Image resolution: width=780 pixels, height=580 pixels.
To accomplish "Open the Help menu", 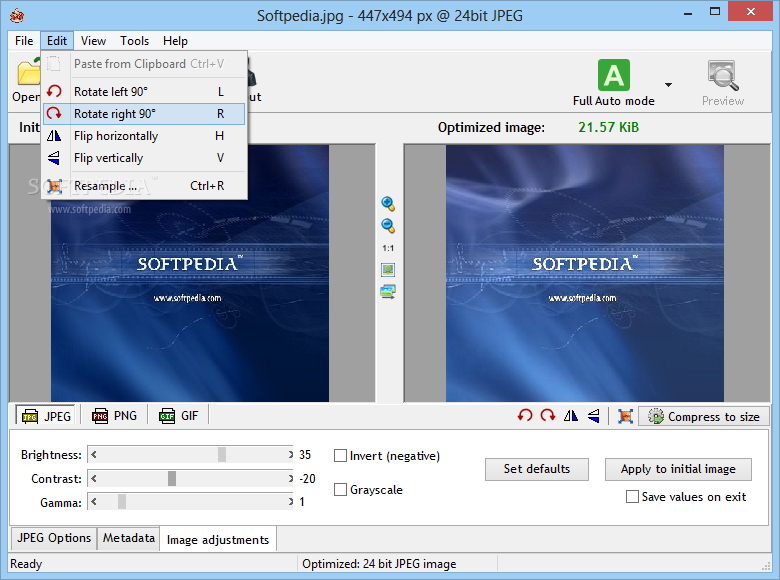I will (175, 41).
